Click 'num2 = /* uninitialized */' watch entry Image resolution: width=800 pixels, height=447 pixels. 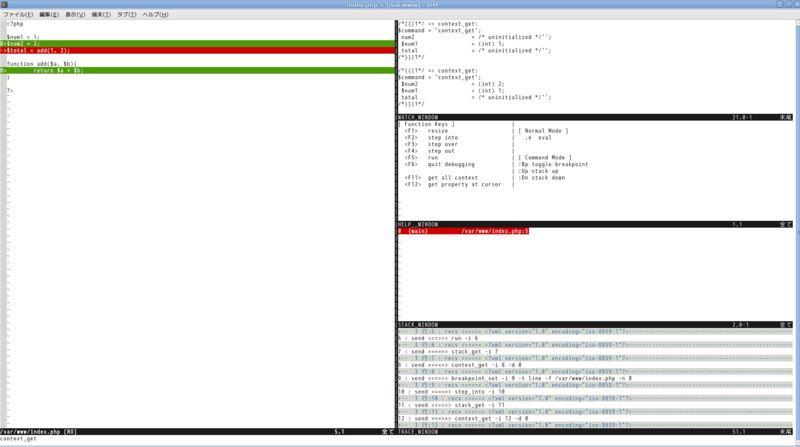tap(476, 37)
